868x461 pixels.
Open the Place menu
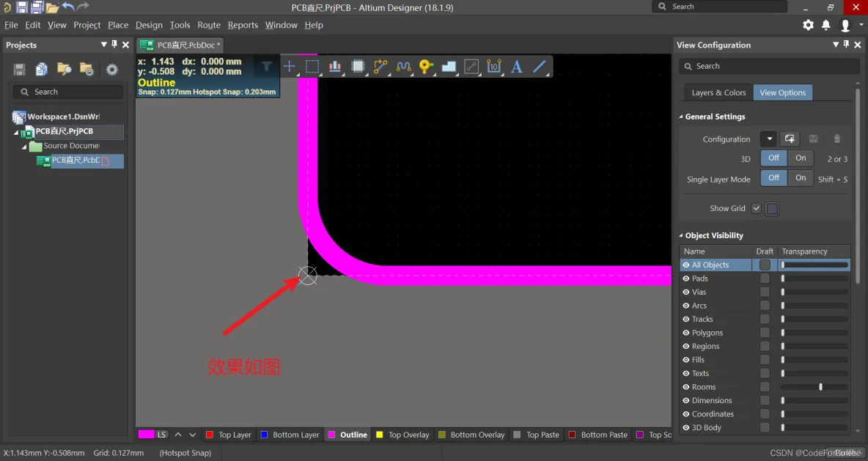click(118, 25)
